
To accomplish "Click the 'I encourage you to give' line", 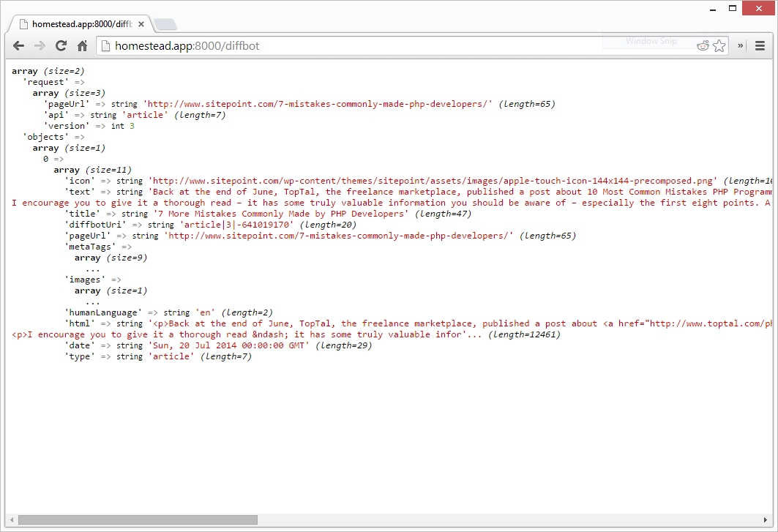I will click(x=391, y=203).
